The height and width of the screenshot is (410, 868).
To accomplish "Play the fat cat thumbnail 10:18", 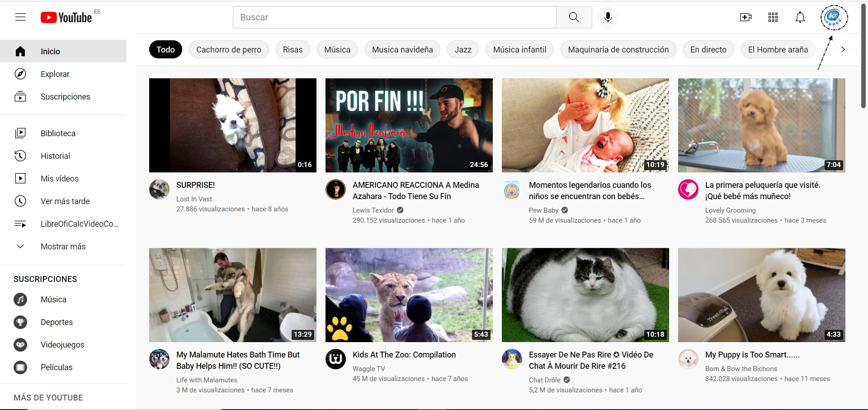I will tap(585, 295).
